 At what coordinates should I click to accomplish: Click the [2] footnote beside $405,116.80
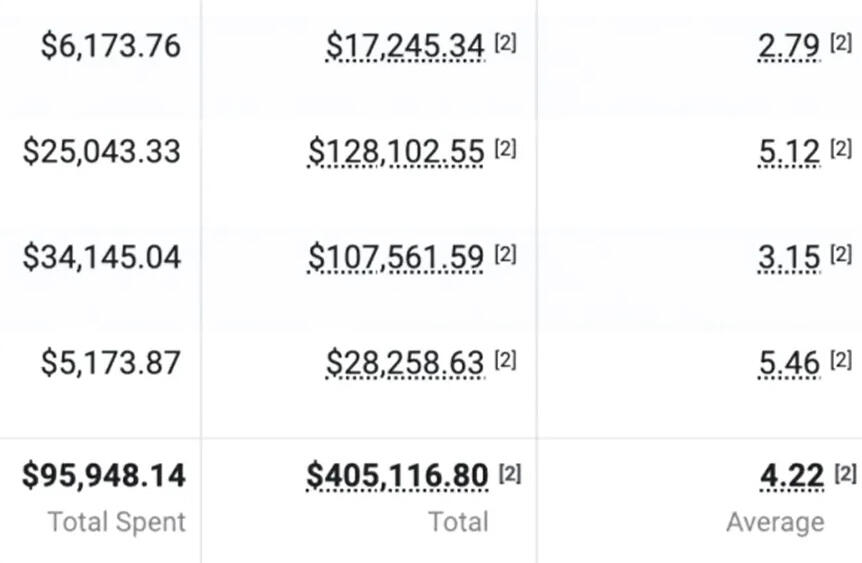[509, 473]
